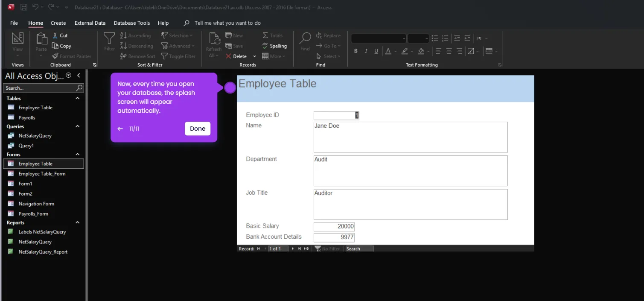Apply Ascending sort
Screen dimensions: 644x301
tap(136, 35)
